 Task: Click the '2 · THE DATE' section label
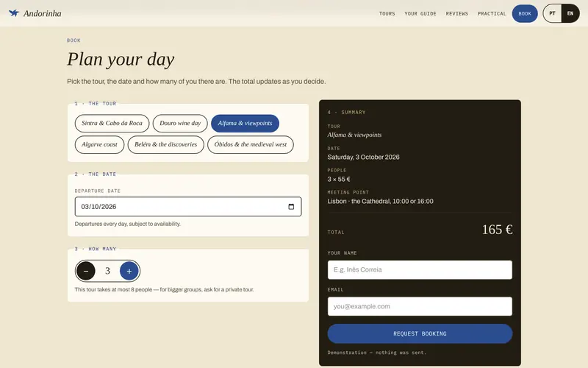click(x=96, y=174)
